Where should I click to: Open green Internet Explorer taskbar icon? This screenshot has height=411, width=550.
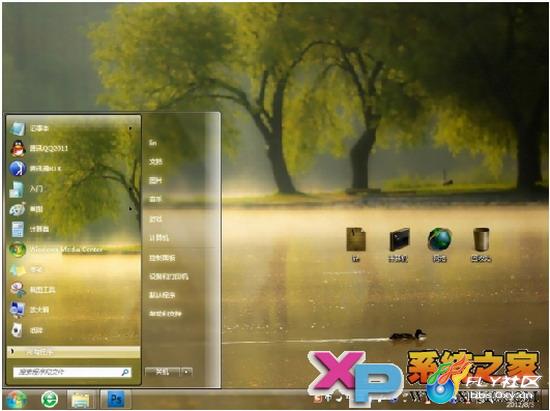49,399
